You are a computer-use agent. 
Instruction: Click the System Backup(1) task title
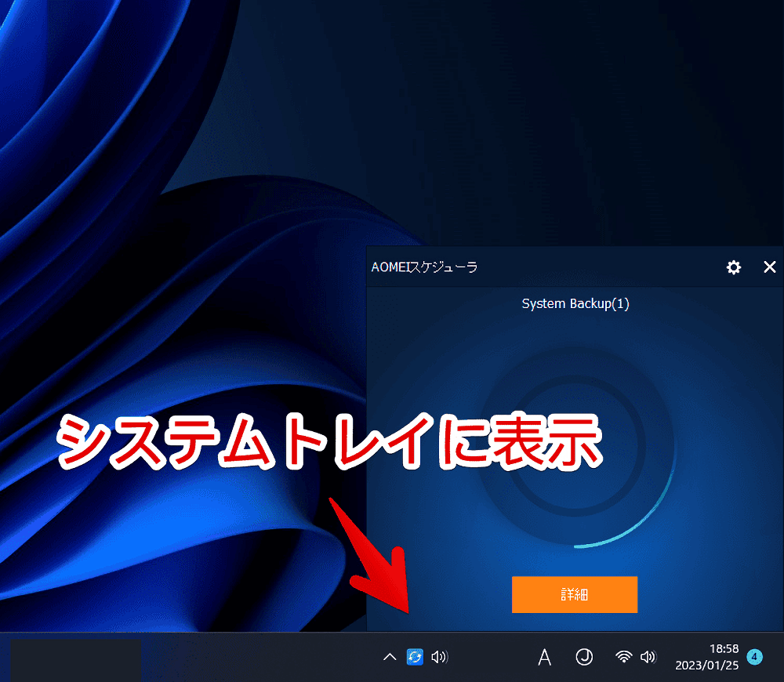pyautogui.click(x=575, y=304)
